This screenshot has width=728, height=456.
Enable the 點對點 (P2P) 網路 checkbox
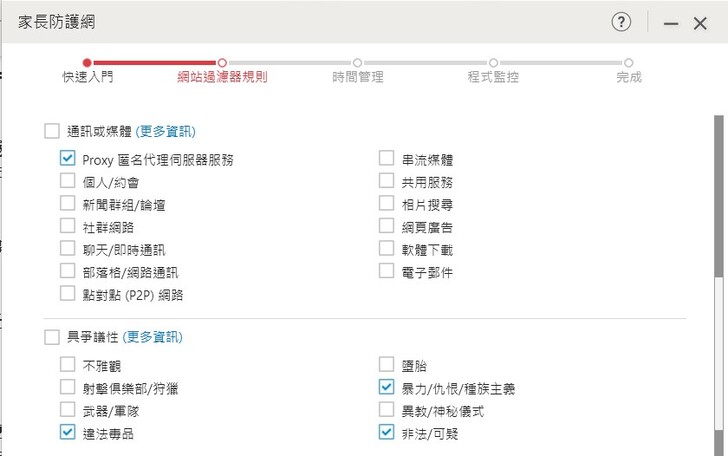pyautogui.click(x=68, y=294)
